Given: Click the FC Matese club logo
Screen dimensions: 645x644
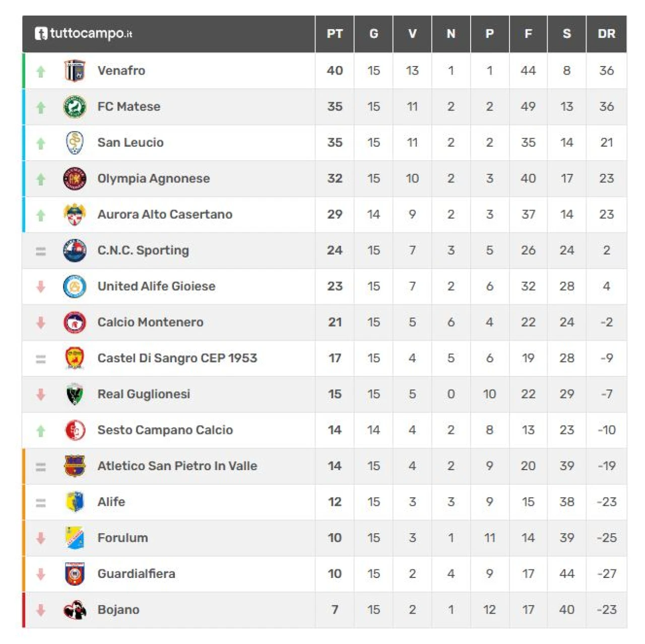Looking at the screenshot, I should point(75,107).
